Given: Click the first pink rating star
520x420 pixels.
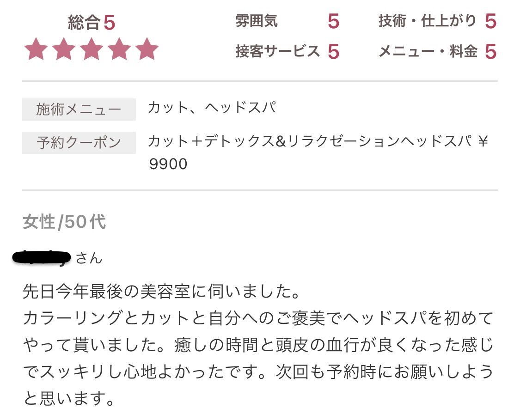Looking at the screenshot, I should [x=36, y=49].
